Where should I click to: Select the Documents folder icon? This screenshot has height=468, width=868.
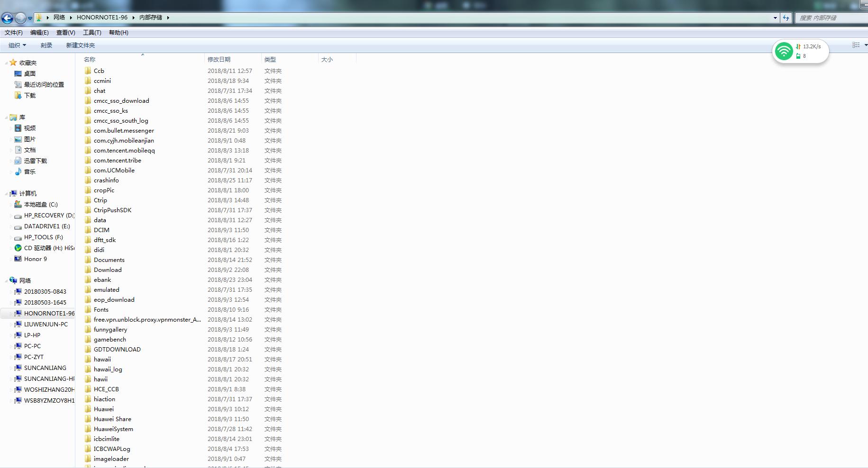click(88, 260)
